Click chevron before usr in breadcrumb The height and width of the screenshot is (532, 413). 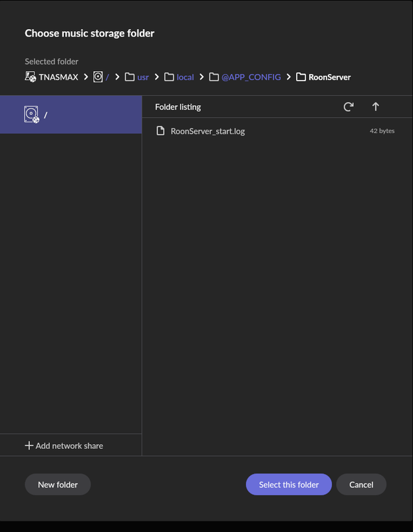coord(117,77)
